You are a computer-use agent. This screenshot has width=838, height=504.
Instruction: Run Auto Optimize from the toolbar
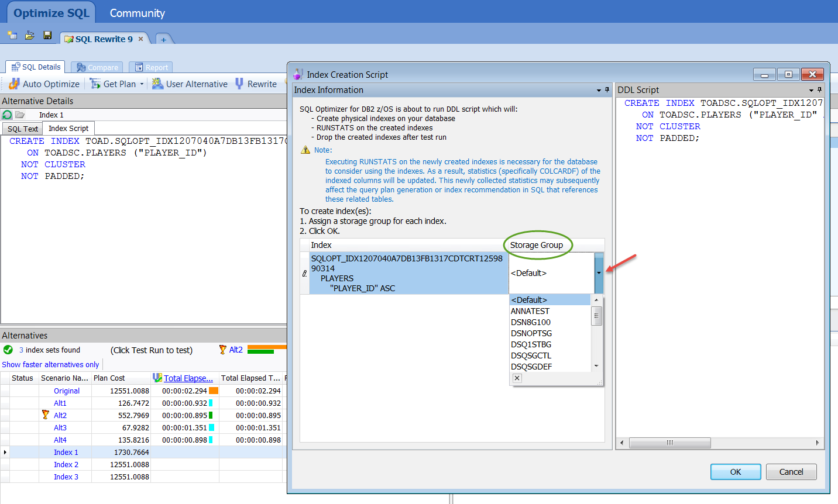pos(44,84)
